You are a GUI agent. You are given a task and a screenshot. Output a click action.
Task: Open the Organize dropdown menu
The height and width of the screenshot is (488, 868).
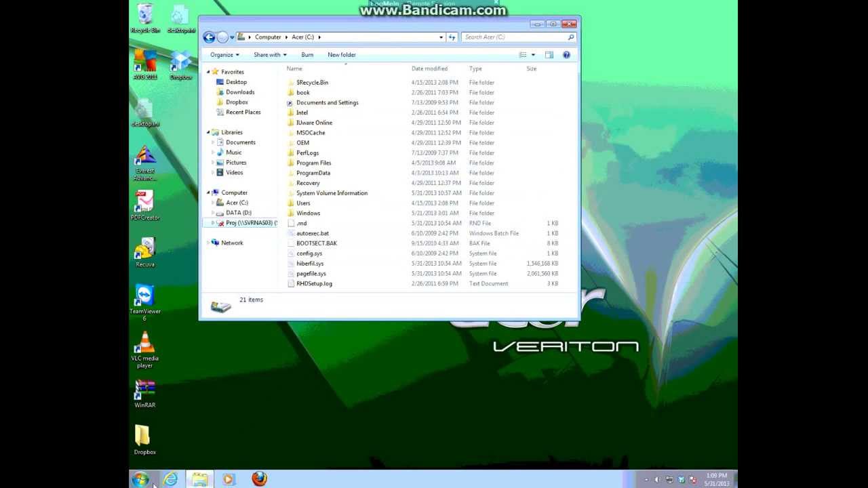(x=224, y=55)
